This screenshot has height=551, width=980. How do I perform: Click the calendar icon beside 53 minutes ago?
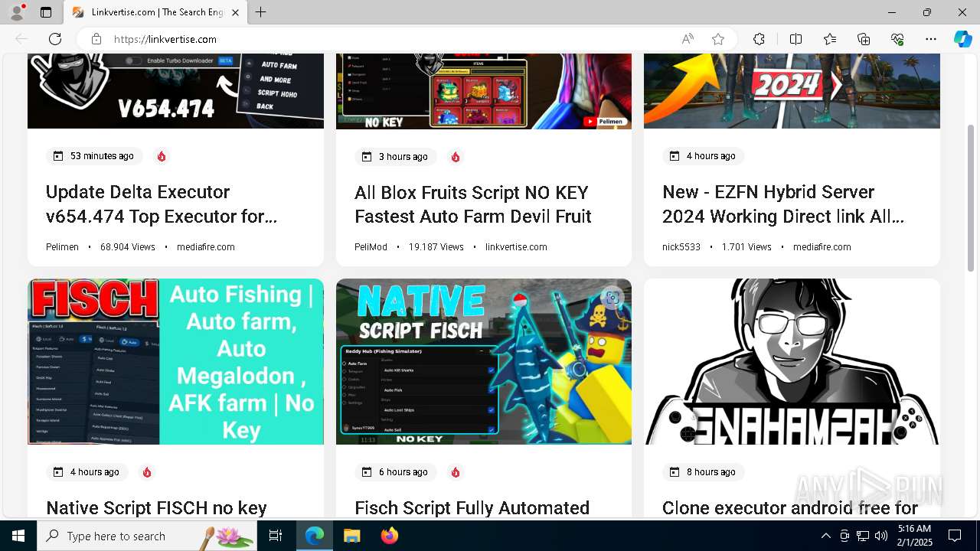(58, 156)
